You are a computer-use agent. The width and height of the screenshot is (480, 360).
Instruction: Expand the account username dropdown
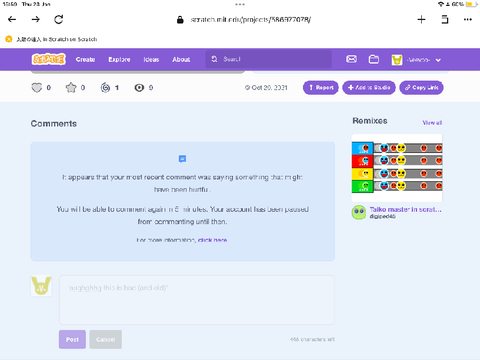[417, 60]
